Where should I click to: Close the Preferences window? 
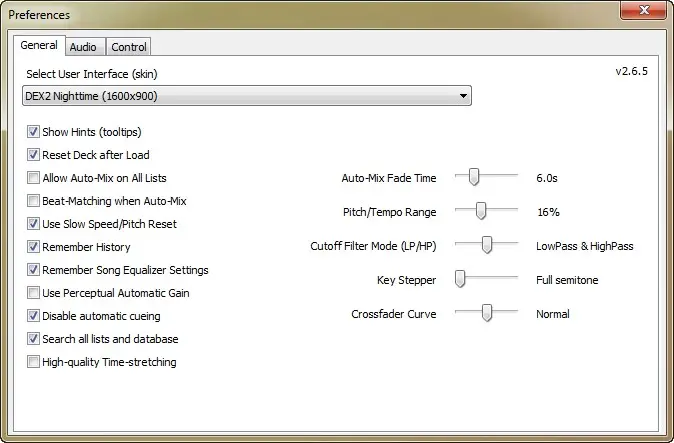[643, 10]
